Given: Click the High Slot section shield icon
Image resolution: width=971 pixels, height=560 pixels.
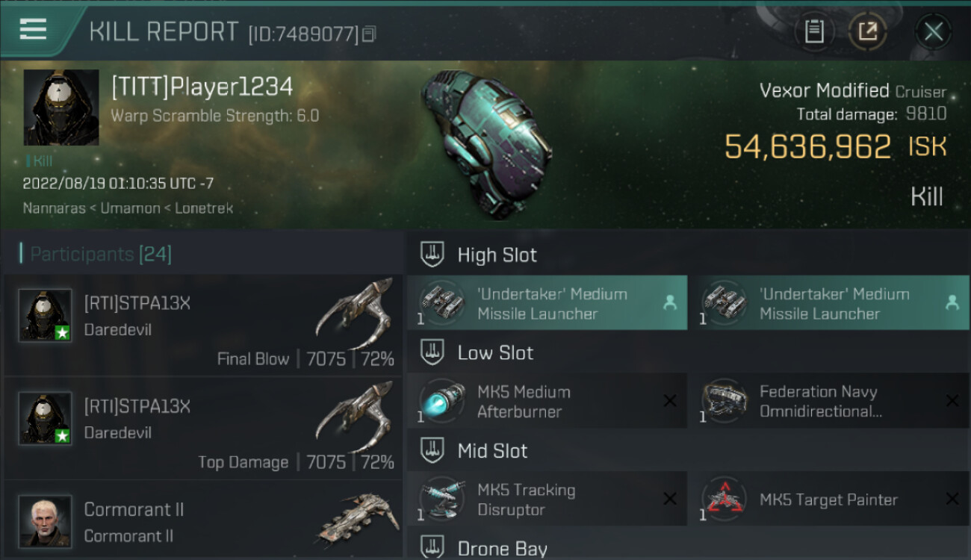Looking at the screenshot, I should tap(432, 255).
